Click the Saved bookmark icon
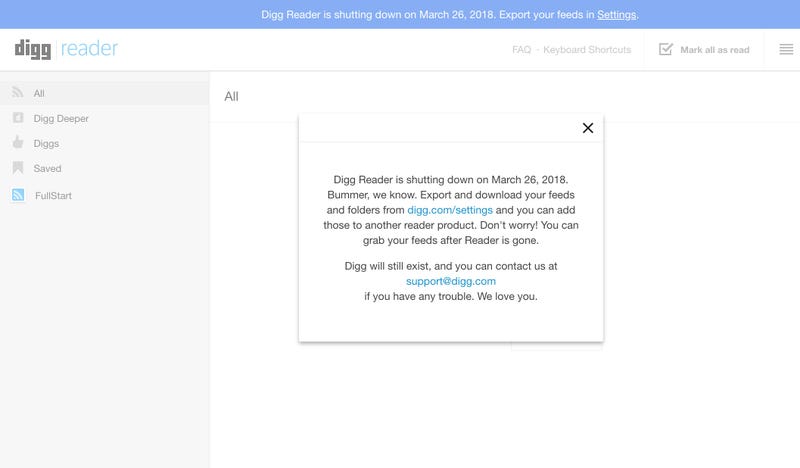The image size is (800, 468). 18,167
